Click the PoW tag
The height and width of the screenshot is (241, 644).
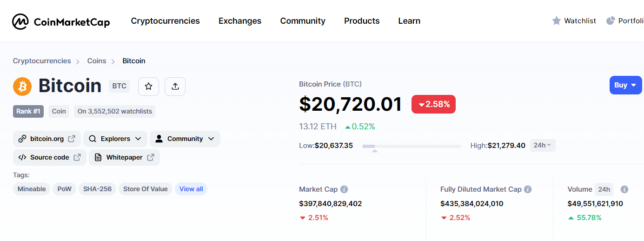tap(65, 189)
